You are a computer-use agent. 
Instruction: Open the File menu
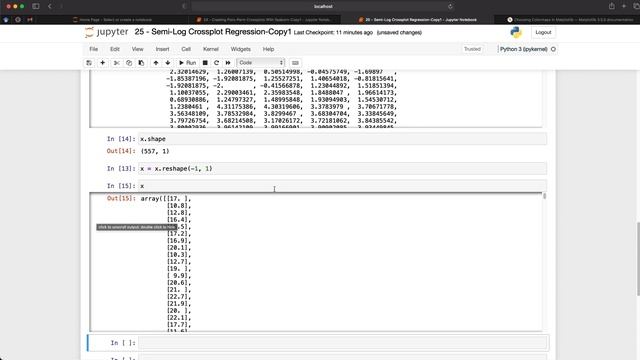coord(93,49)
